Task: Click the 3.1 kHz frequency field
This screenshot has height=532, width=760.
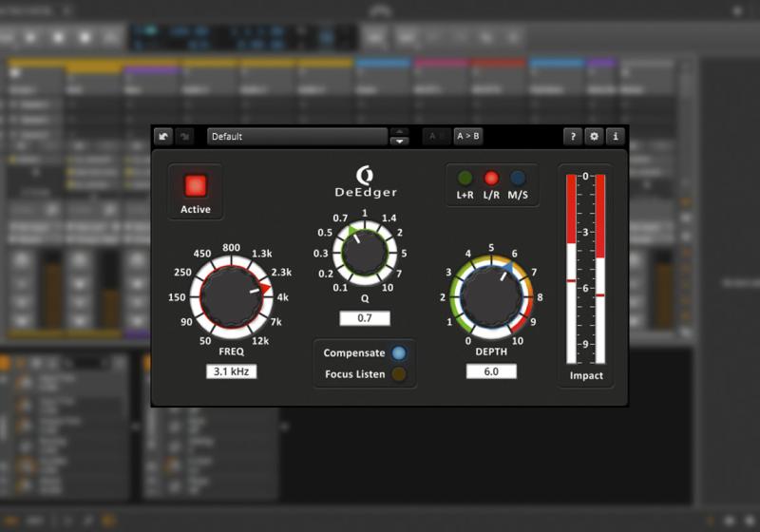Action: 231,371
